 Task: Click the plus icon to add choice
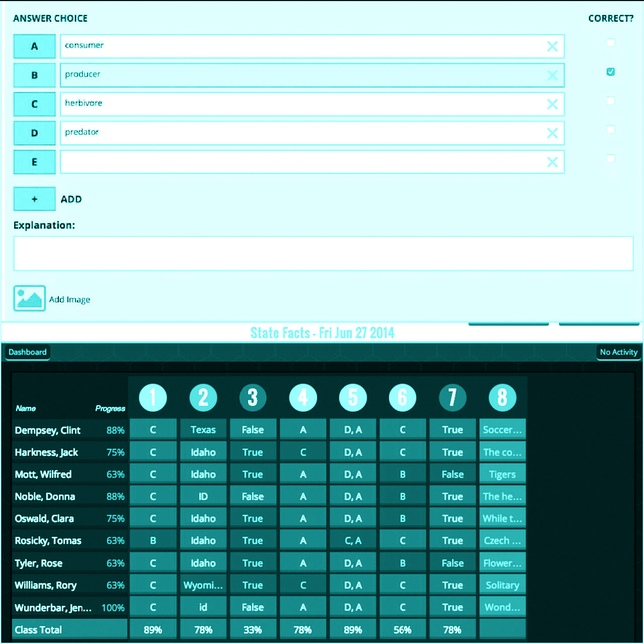click(x=34, y=199)
